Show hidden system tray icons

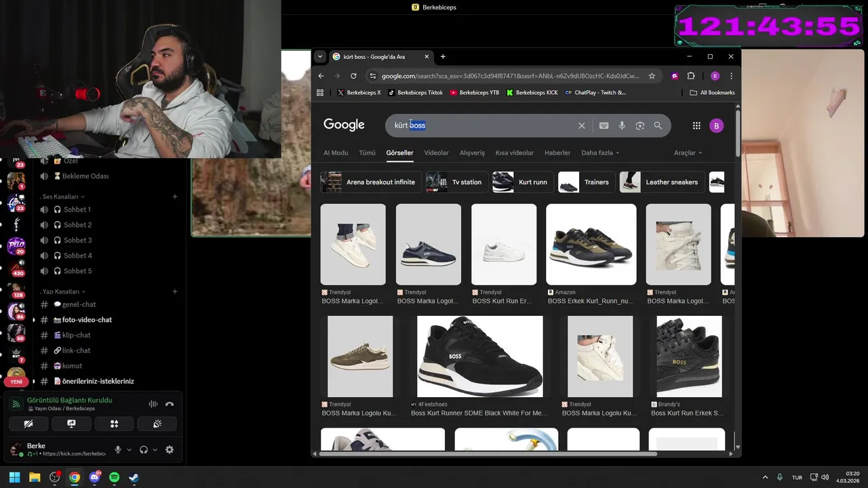(766, 477)
